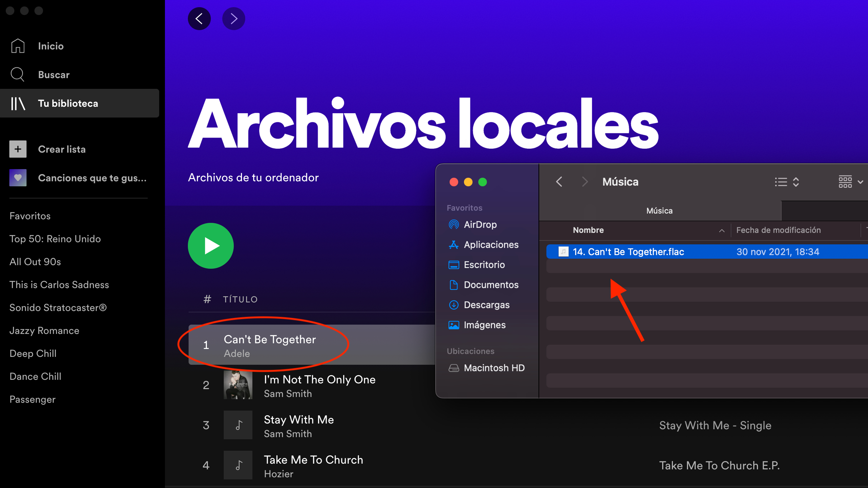This screenshot has height=488, width=868.
Task: Click the Spotify back navigation arrow
Action: tap(199, 19)
